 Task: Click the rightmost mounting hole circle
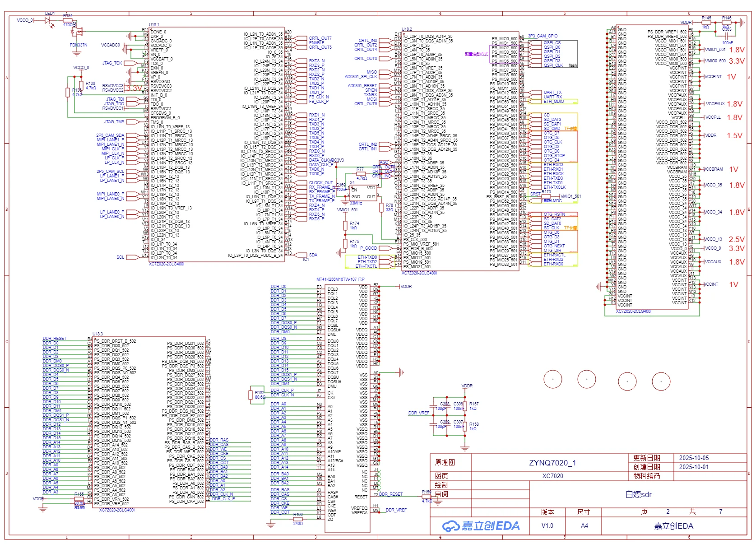click(x=661, y=381)
